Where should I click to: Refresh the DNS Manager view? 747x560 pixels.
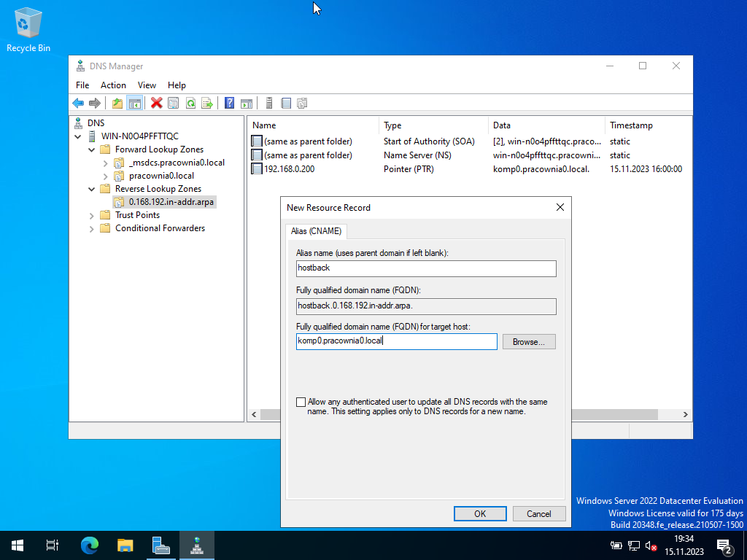click(x=190, y=103)
